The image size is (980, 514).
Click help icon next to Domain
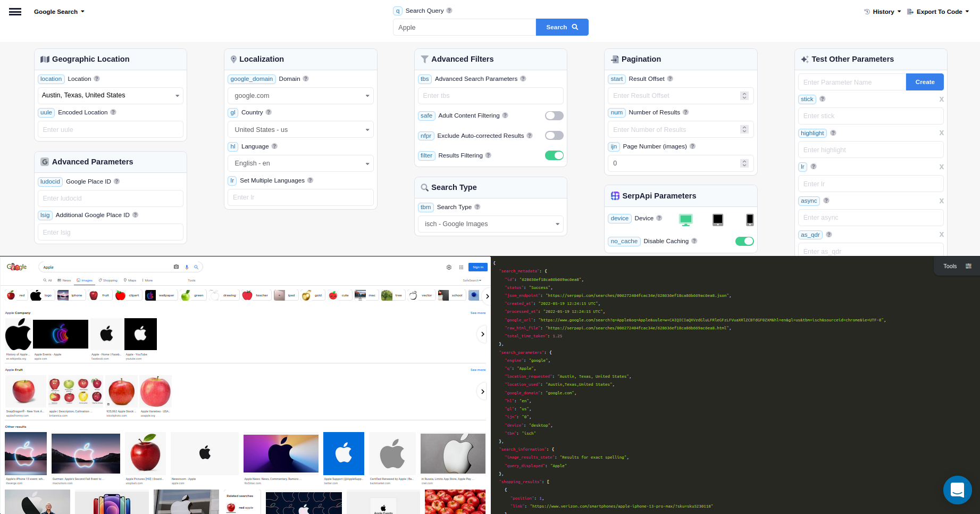[306, 79]
